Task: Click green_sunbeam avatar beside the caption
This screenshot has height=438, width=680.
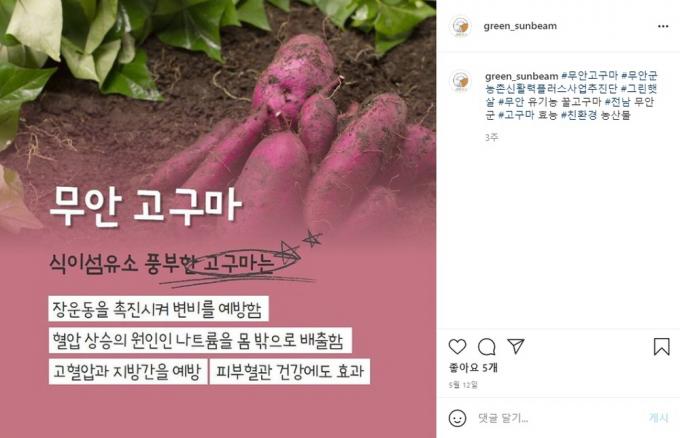Action: click(460, 81)
